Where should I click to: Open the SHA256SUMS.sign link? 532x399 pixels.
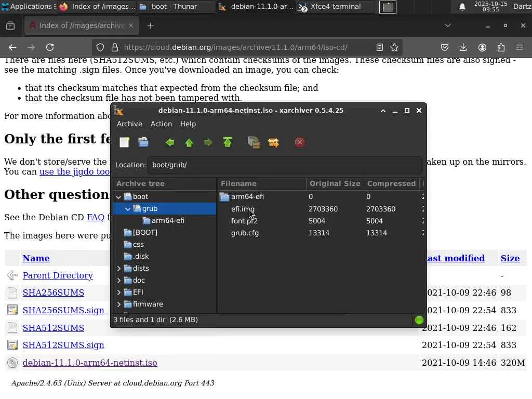(x=63, y=311)
